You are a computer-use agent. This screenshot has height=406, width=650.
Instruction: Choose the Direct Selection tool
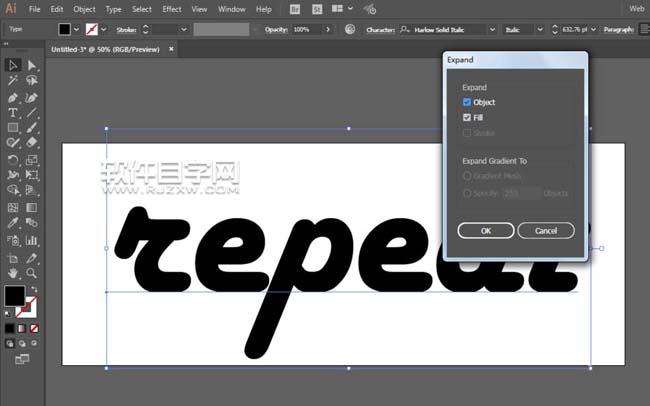32,66
